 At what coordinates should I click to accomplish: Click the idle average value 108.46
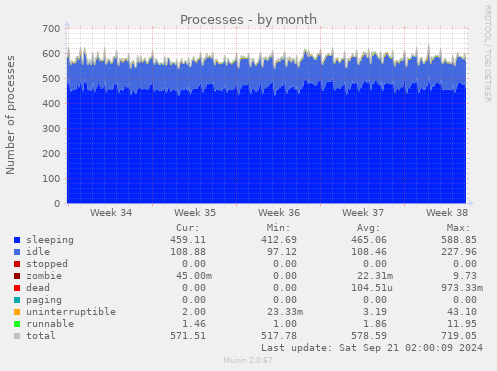click(369, 252)
